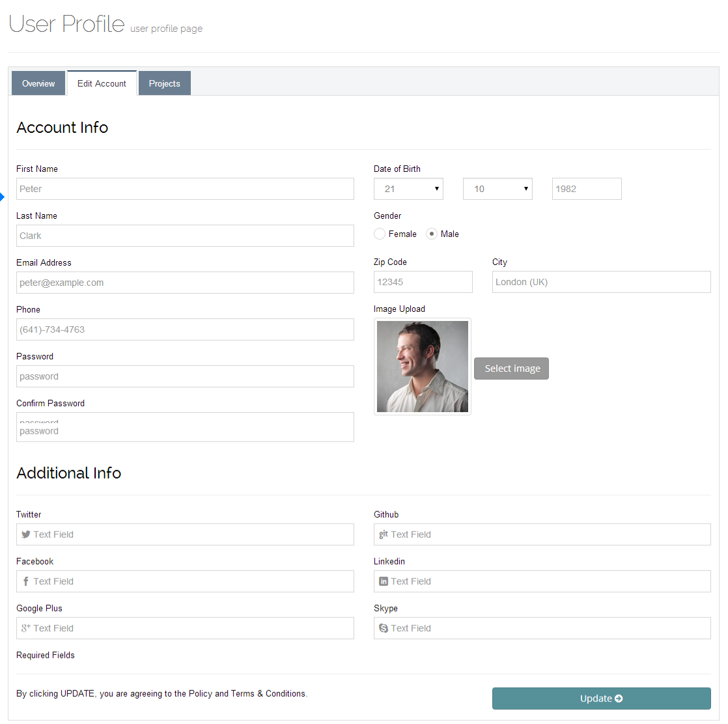Switch to the Overview tab
Viewport: 728px width, 724px height.
tap(38, 83)
